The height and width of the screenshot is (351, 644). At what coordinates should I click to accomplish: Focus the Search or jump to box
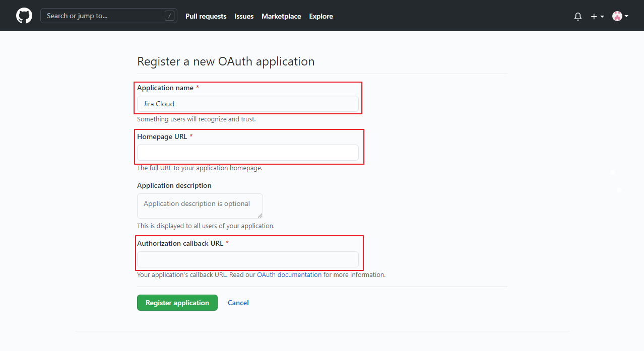click(x=109, y=16)
